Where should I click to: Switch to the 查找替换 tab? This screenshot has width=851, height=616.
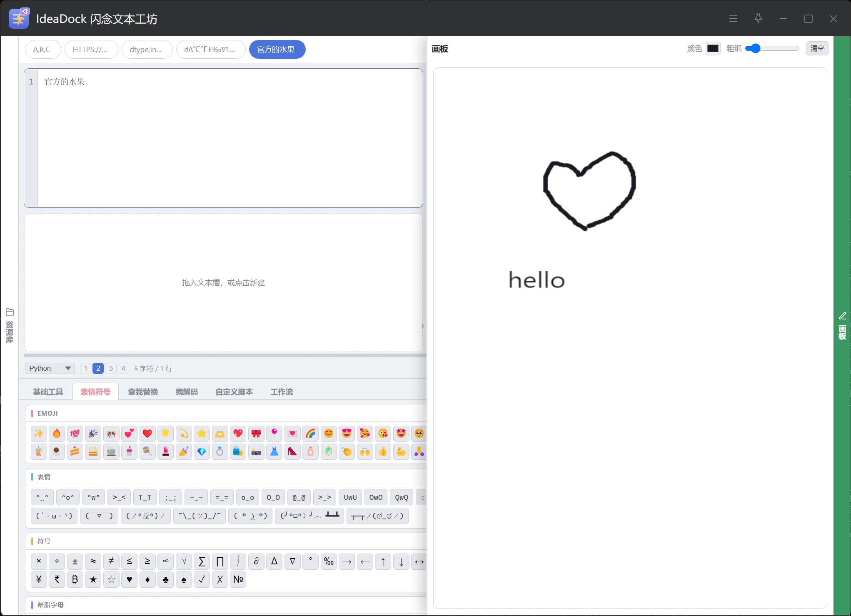[143, 392]
